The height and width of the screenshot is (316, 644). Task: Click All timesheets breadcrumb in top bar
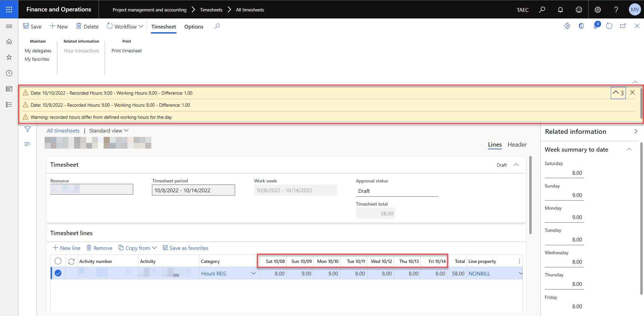pyautogui.click(x=250, y=10)
